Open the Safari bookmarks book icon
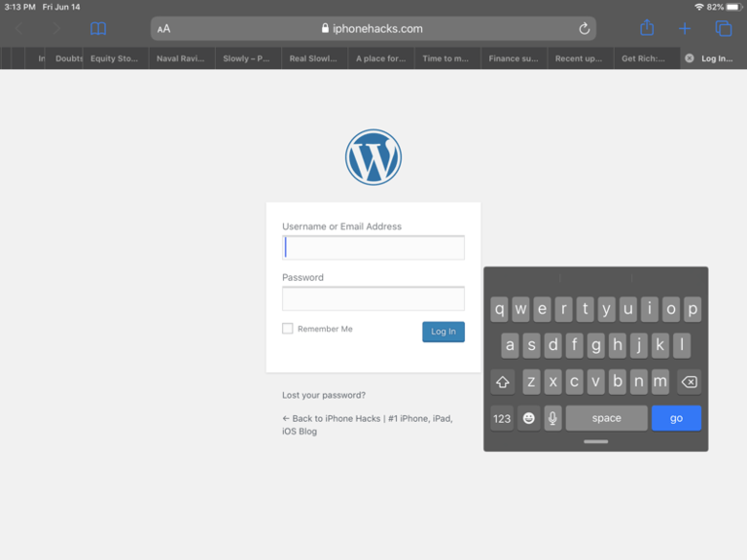 point(98,28)
